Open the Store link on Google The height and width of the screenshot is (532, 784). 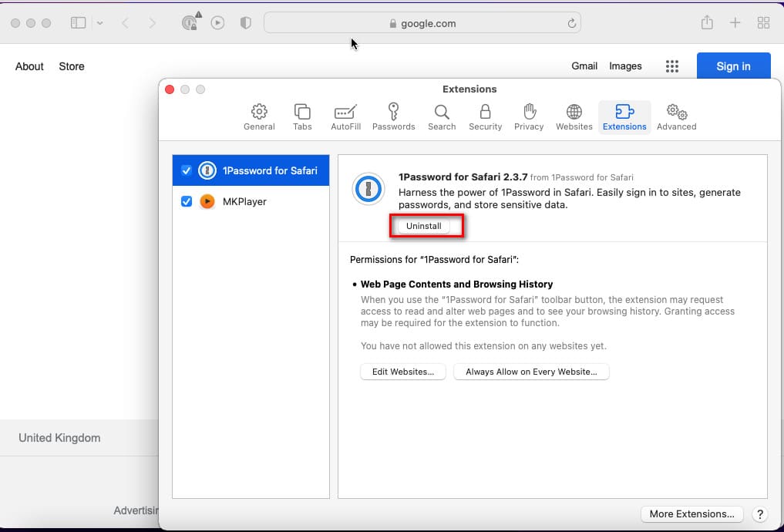click(x=72, y=66)
